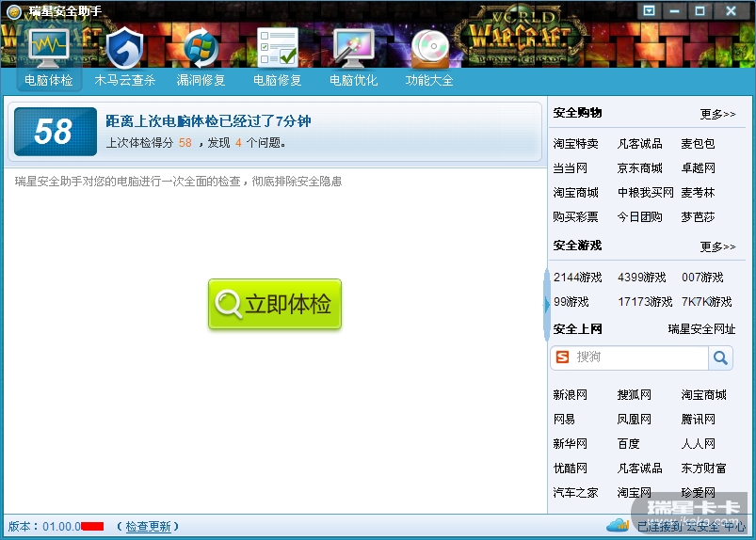
Task: Open the 麦考林 link
Action: [x=698, y=193]
